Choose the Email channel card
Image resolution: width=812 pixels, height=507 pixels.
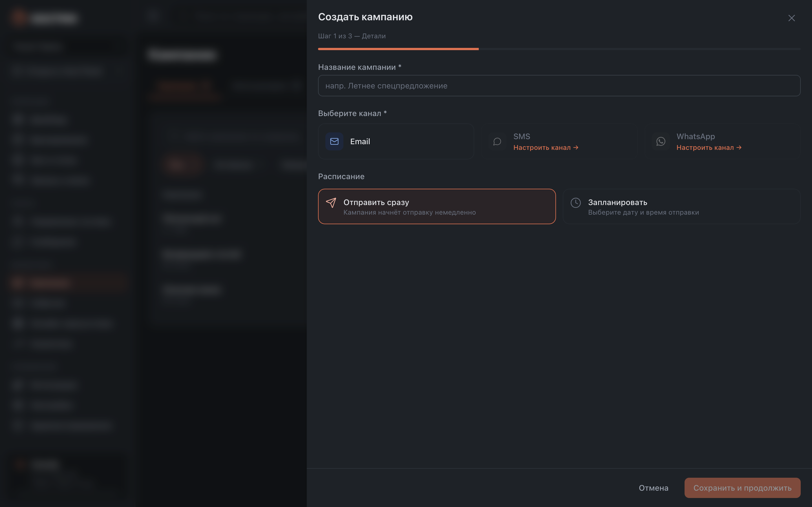[396, 141]
